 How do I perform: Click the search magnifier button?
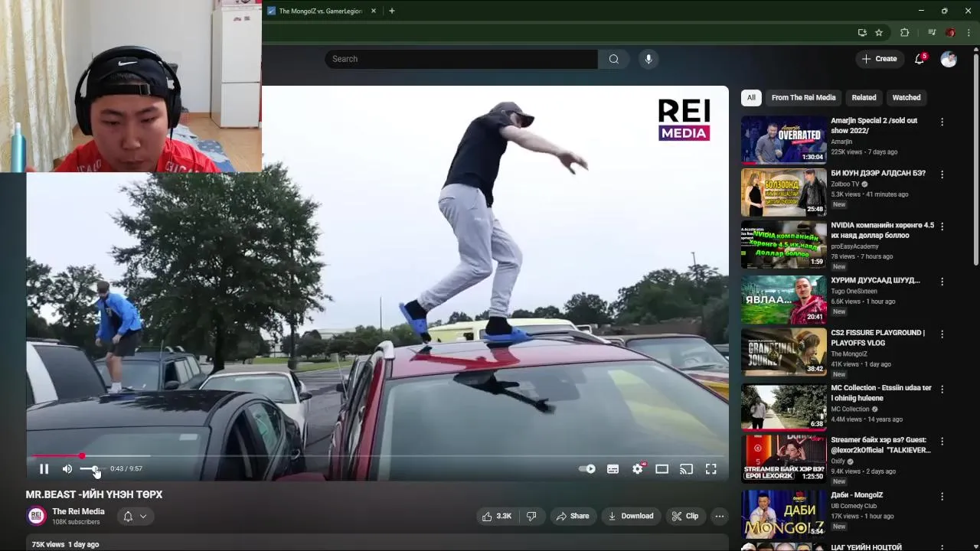[x=613, y=59]
